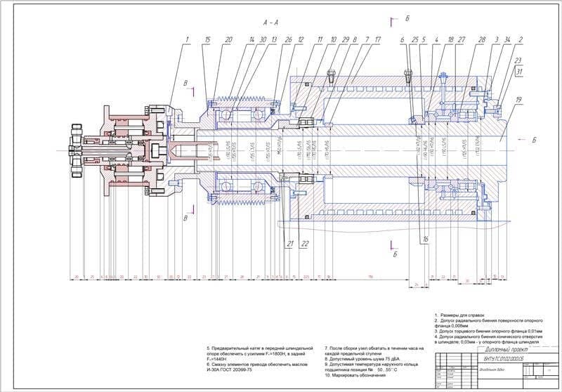The height and width of the screenshot is (392, 562).
Task: Click part callout number 25
Action: tap(414, 40)
